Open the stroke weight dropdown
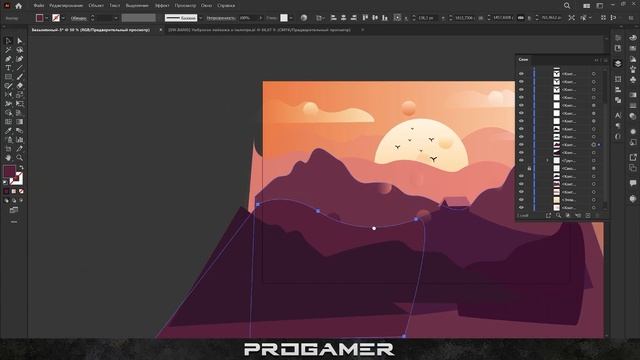 tap(116, 18)
